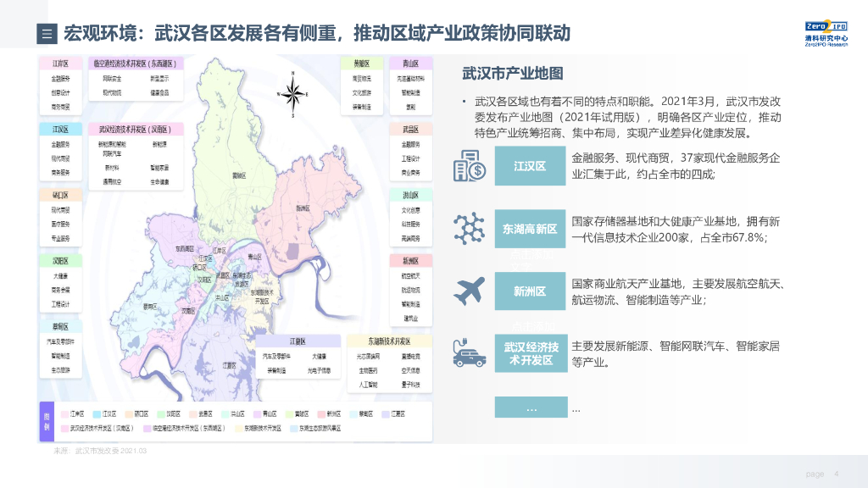Screen dimensions: 868x488
Task: Click the 东湖生态旅游风景区 legend swatch
Action: 294,428
